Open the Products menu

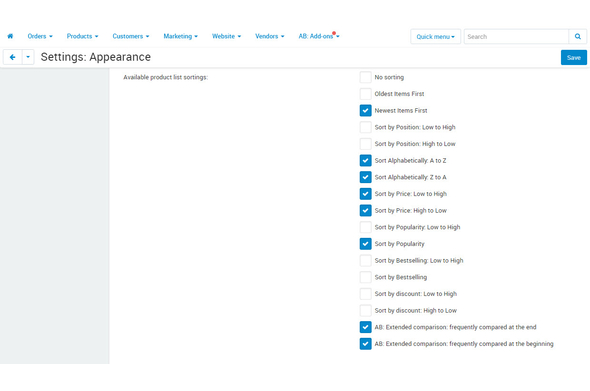[82, 36]
